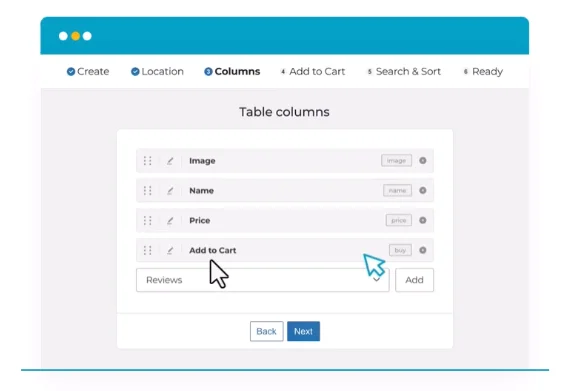Click the 'Add to Cart' row label
Image resolution: width=567 pixels, height=391 pixels.
pyautogui.click(x=213, y=250)
